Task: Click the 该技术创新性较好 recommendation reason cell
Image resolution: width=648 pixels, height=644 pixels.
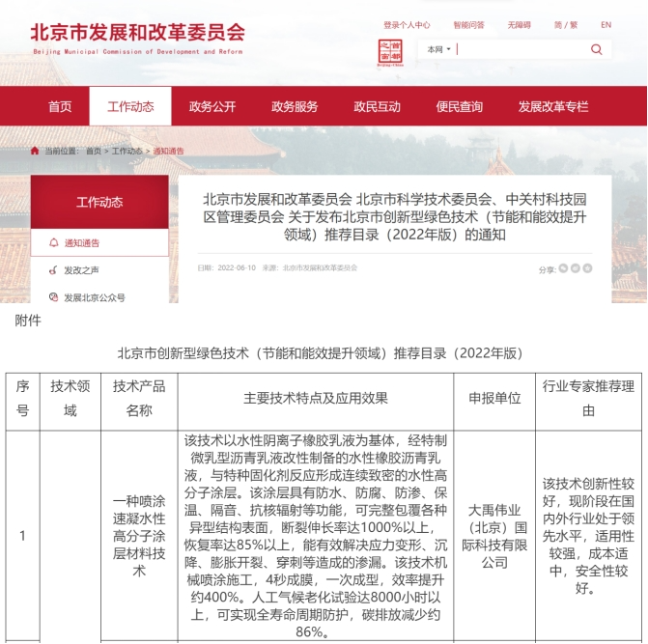Action: click(x=588, y=536)
